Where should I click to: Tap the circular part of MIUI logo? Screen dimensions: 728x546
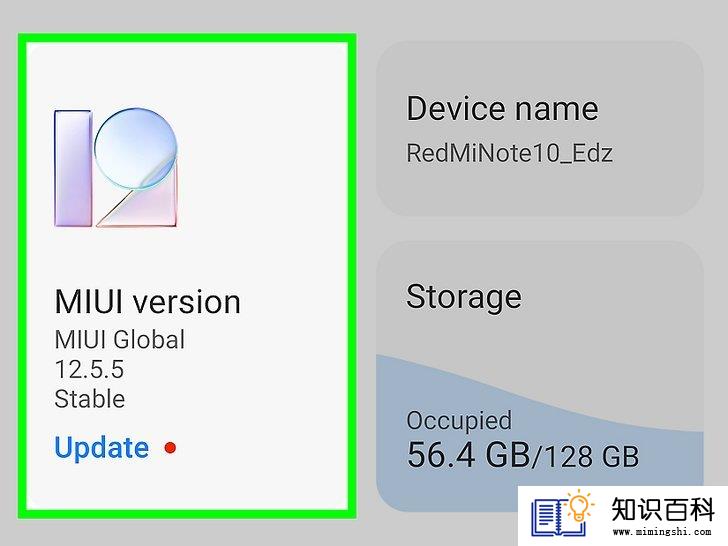pyautogui.click(x=136, y=148)
